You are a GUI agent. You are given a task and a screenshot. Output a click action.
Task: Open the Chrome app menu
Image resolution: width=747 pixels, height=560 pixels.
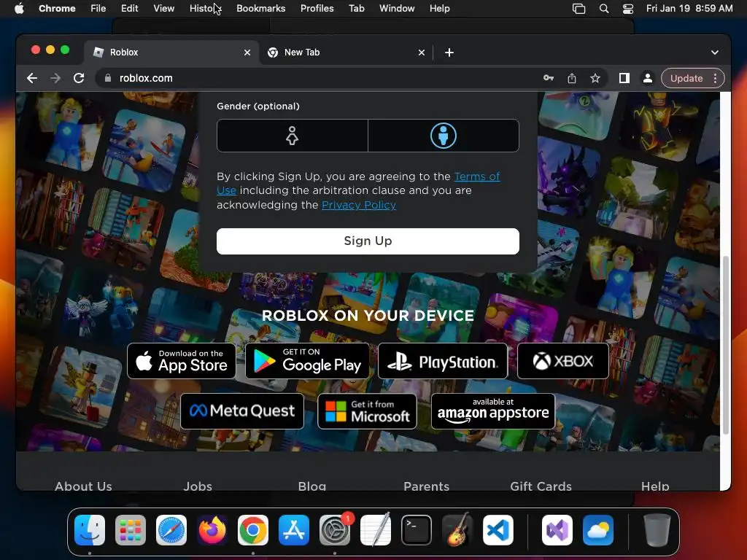(57, 9)
